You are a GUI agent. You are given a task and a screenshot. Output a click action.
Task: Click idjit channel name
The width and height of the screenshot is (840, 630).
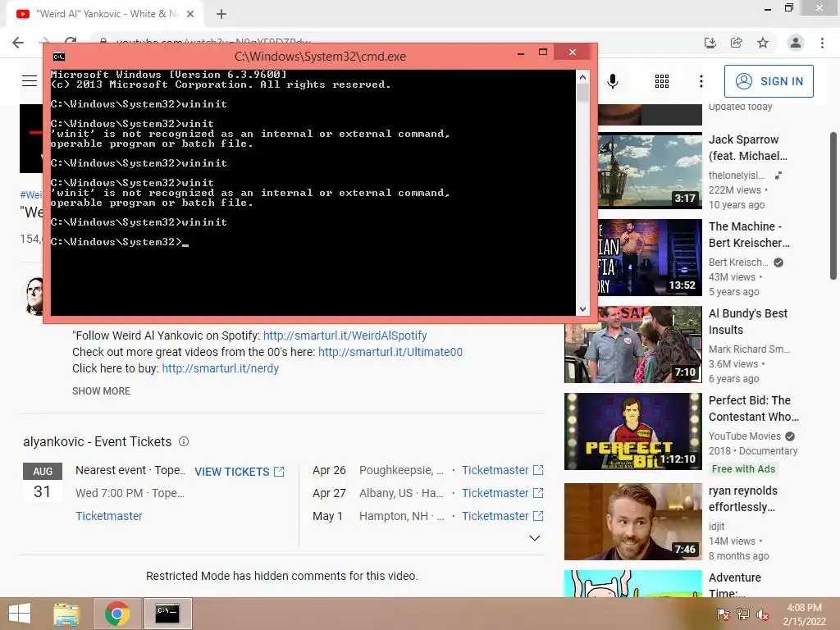click(x=716, y=527)
